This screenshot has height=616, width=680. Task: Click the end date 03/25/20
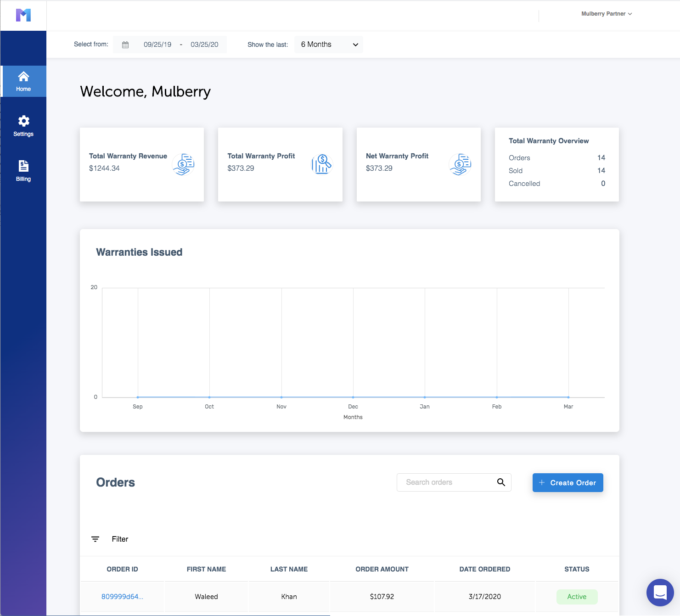(x=204, y=45)
